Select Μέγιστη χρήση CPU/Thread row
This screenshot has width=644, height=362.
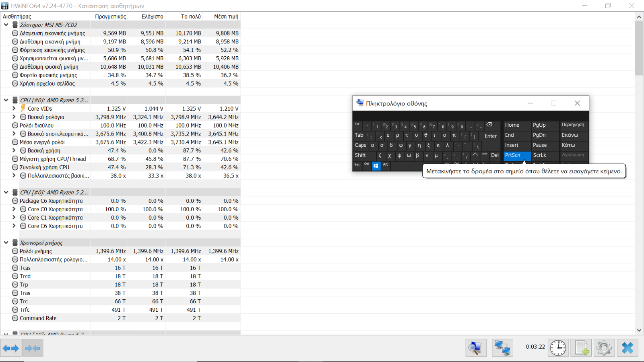pos(121,159)
